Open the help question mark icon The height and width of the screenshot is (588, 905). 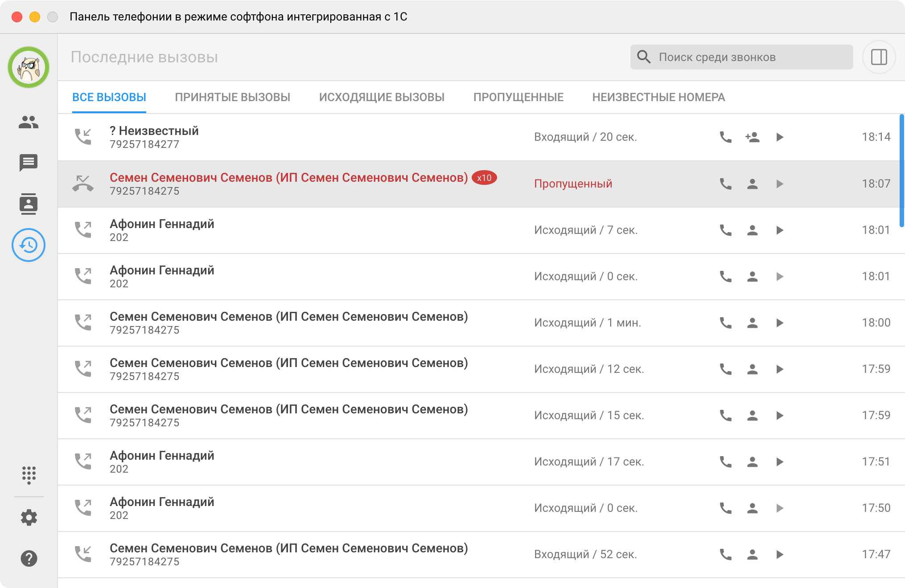pyautogui.click(x=29, y=558)
